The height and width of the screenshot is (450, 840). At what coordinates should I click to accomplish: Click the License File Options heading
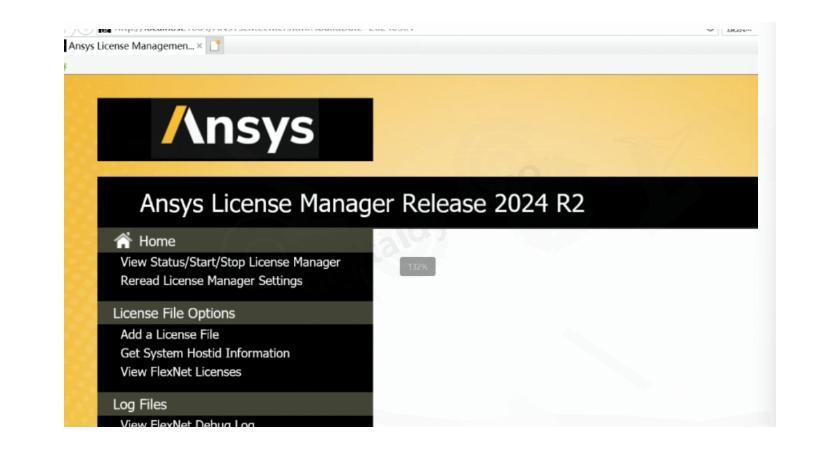coord(174,313)
